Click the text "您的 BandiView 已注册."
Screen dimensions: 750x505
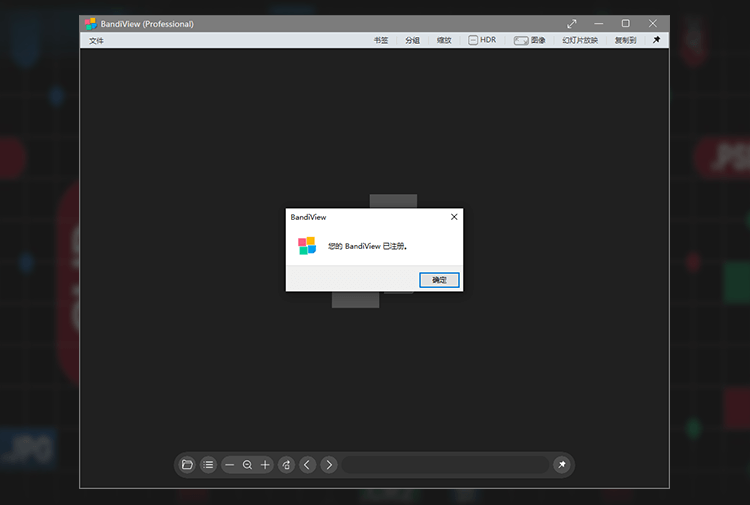point(367,246)
